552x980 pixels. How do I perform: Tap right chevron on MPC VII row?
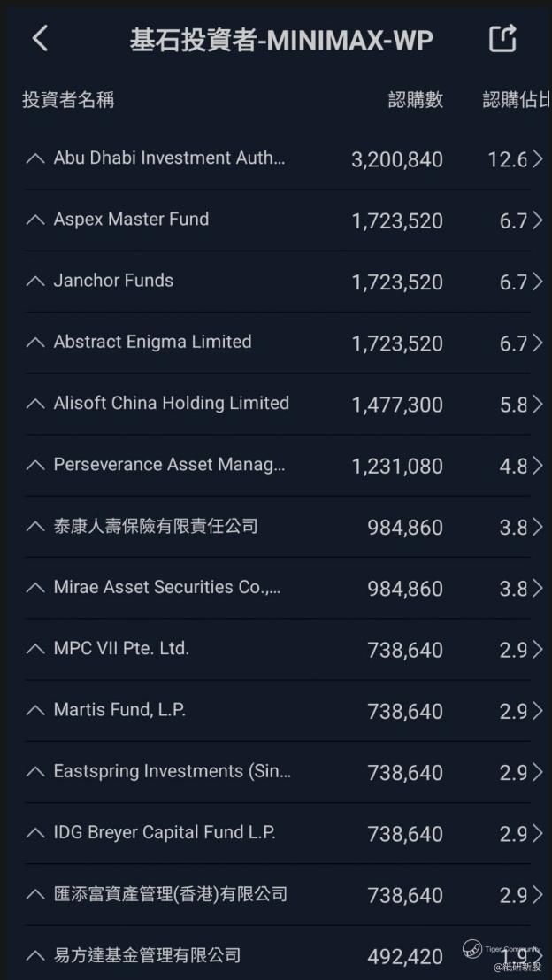coord(537,649)
